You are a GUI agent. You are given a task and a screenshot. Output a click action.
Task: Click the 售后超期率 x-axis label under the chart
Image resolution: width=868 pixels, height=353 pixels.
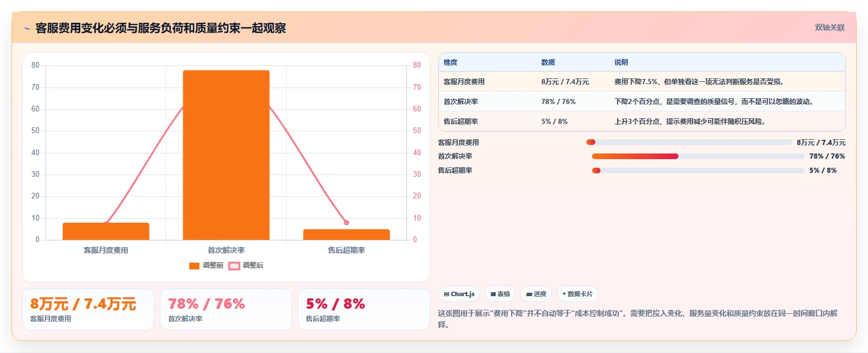click(347, 250)
